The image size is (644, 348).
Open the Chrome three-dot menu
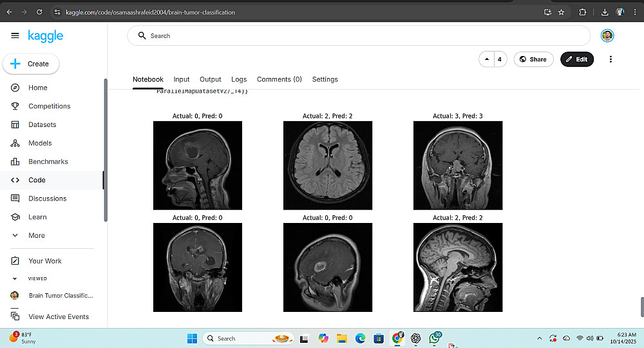pos(635,12)
